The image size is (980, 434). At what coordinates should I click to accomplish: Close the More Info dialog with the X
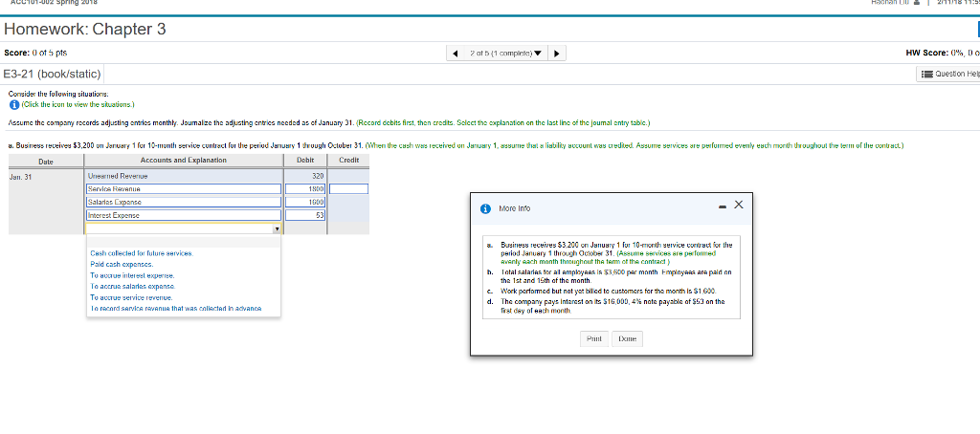(738, 205)
